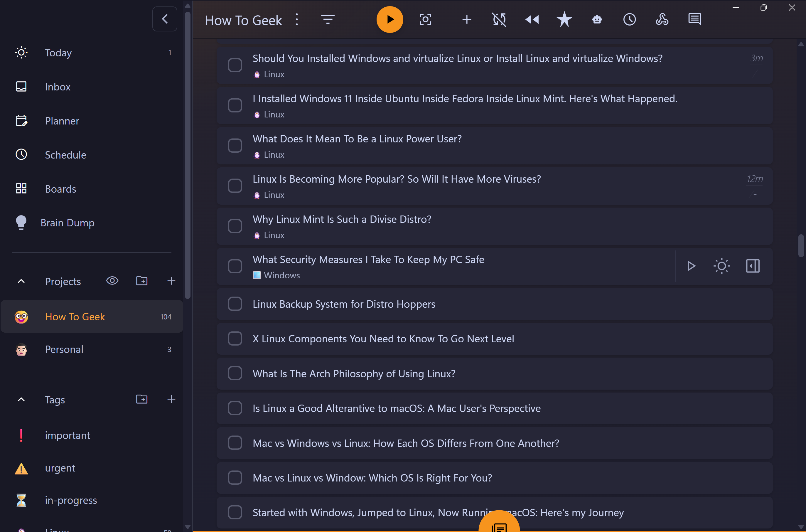Check 'Started with Windows, Jumped to Linux' task
The width and height of the screenshot is (806, 532).
click(235, 512)
